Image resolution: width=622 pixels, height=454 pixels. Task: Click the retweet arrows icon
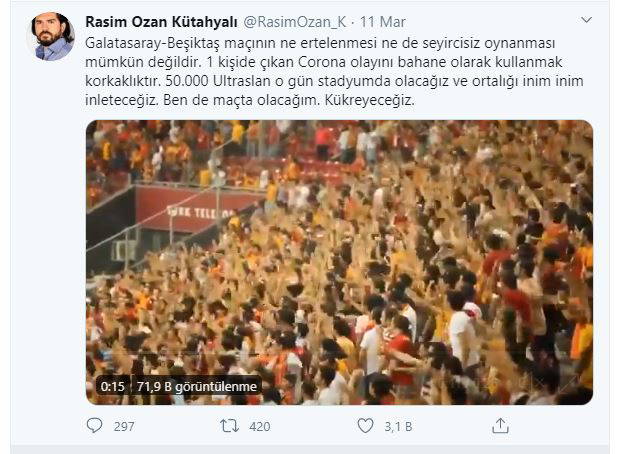click(230, 426)
